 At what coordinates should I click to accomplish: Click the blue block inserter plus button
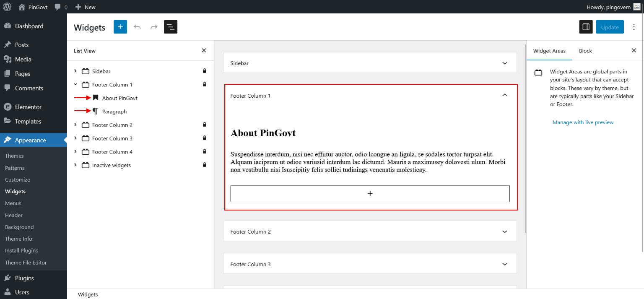pyautogui.click(x=120, y=27)
